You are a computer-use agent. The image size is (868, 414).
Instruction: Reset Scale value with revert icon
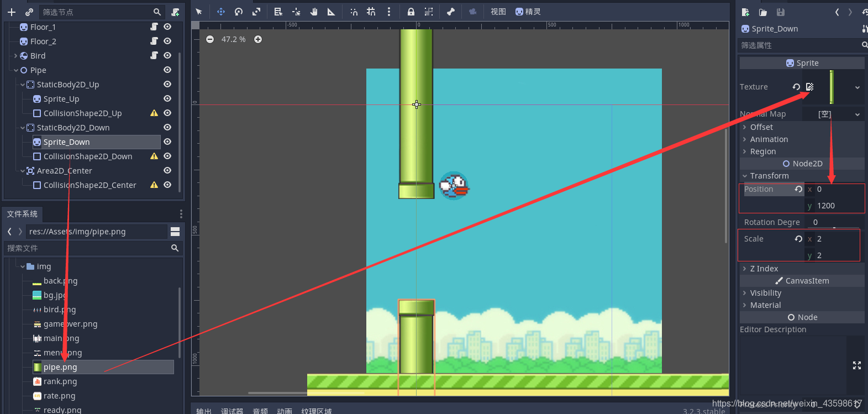coord(798,239)
